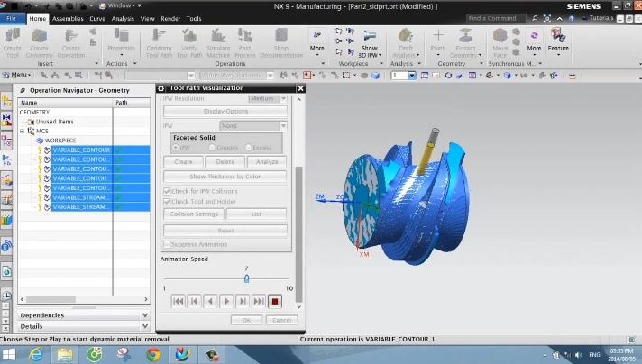
Task: Click the Operation Navigator pin icon
Action: (23, 90)
